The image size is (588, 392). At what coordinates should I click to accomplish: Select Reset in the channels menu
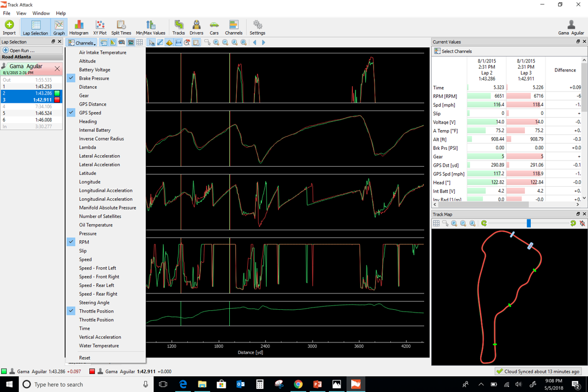(x=84, y=358)
